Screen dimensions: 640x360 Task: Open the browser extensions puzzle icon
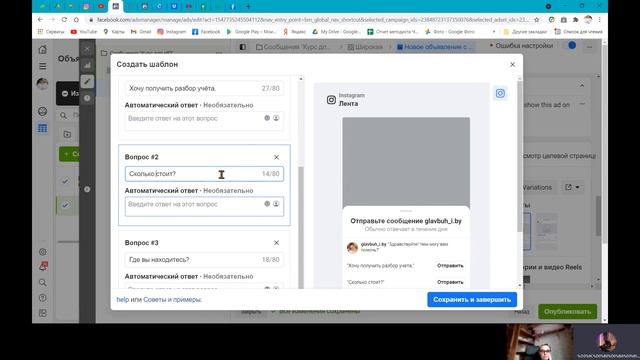(576, 20)
